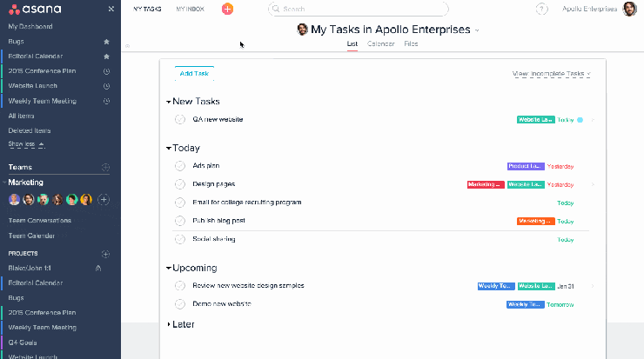Close the sidebar with the X icon
This screenshot has width=644, height=359.
(x=110, y=9)
